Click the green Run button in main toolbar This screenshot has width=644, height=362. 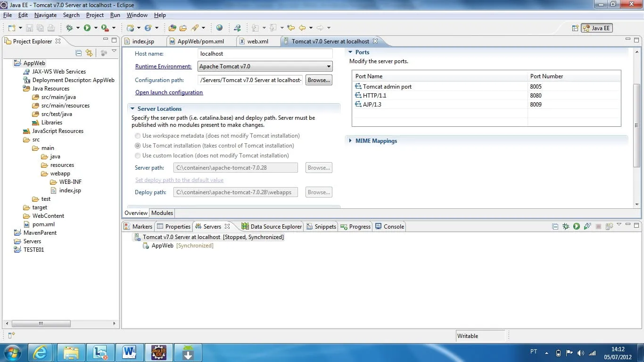tap(87, 28)
